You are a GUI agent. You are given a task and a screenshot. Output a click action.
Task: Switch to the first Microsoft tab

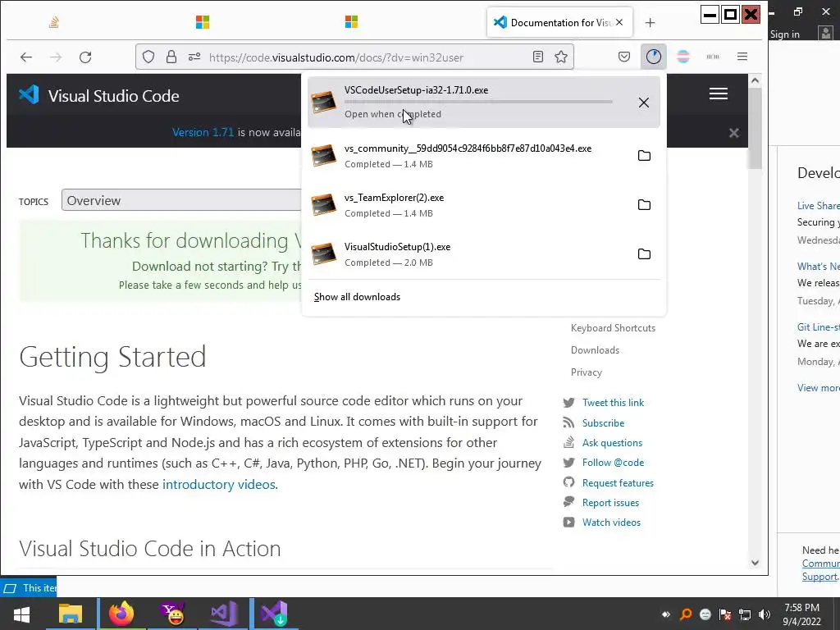(203, 22)
